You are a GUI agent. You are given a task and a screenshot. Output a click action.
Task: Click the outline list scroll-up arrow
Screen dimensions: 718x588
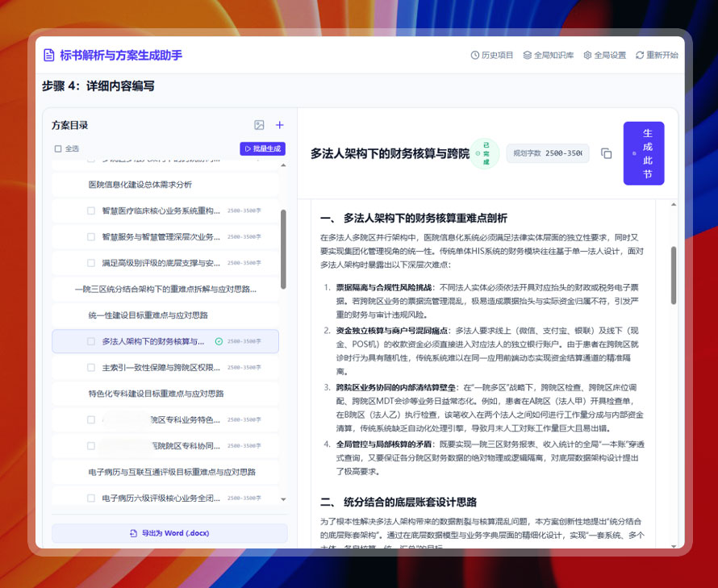pyautogui.click(x=283, y=165)
